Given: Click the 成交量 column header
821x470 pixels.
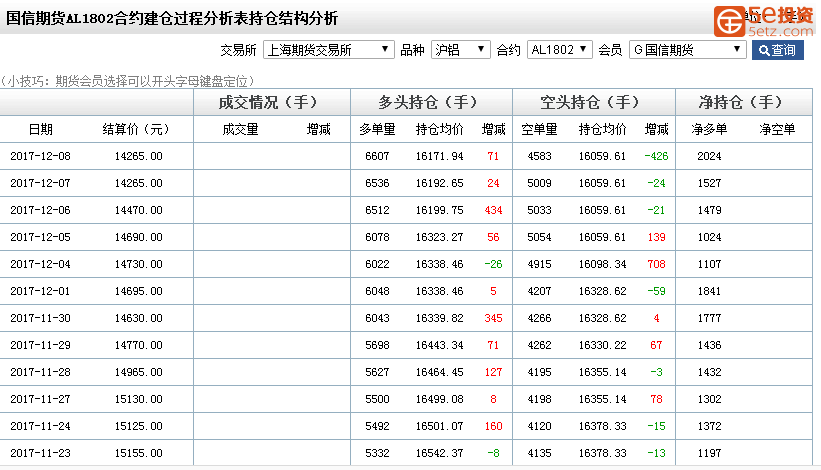Looking at the screenshot, I should tap(240, 129).
